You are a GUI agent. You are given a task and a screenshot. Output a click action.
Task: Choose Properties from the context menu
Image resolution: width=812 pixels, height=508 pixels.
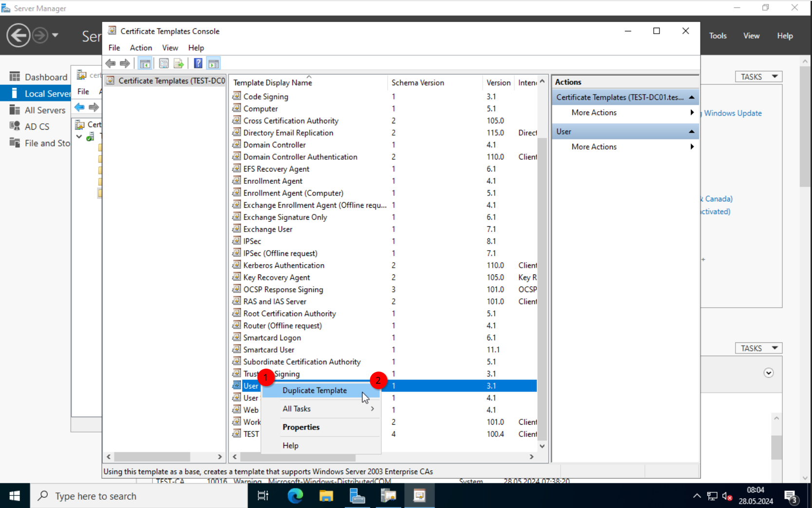(321, 427)
